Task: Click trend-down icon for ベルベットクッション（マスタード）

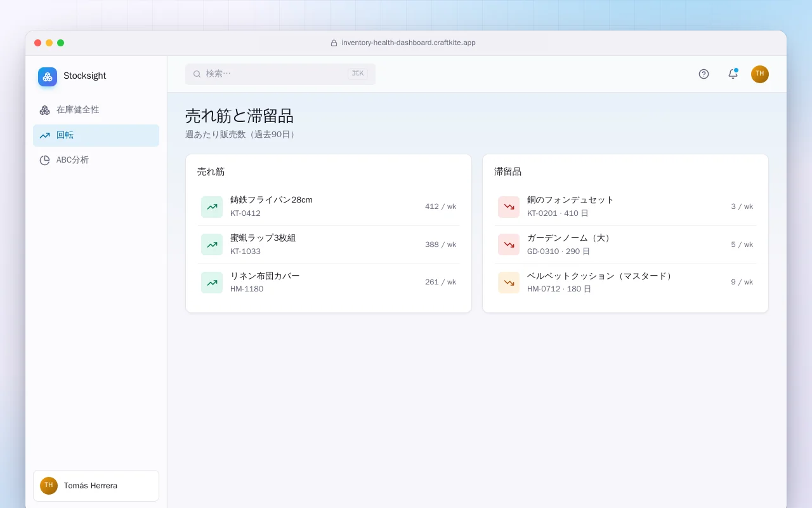Action: coord(509,283)
